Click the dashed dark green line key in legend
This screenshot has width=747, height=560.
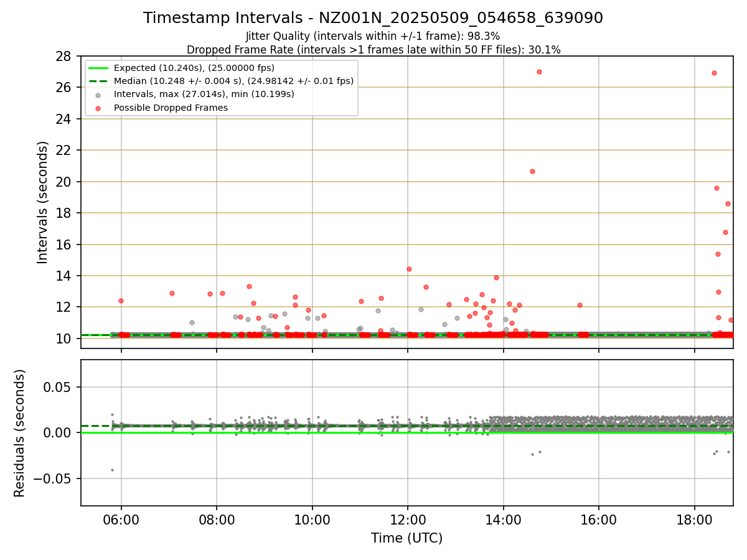point(99,81)
